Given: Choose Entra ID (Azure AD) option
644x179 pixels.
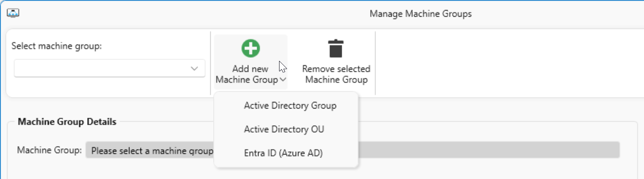Looking at the screenshot, I should coord(283,153).
